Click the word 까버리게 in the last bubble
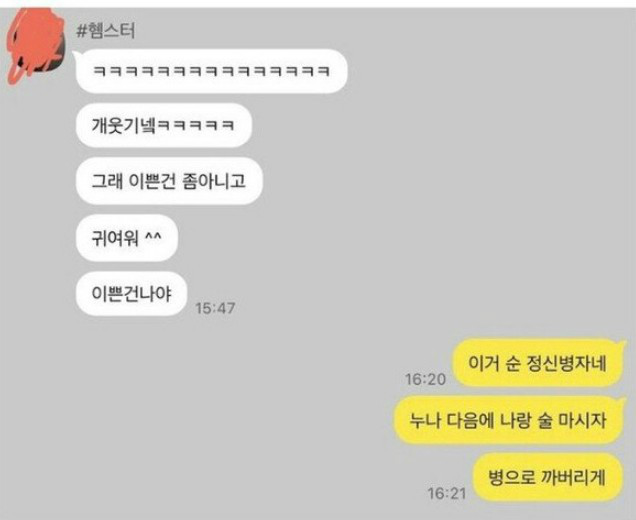 pos(574,477)
